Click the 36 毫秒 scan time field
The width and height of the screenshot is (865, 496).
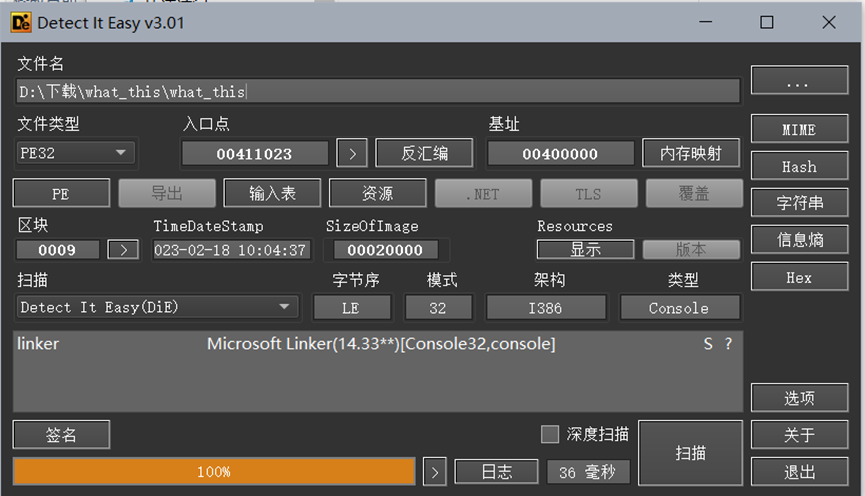tap(588, 472)
